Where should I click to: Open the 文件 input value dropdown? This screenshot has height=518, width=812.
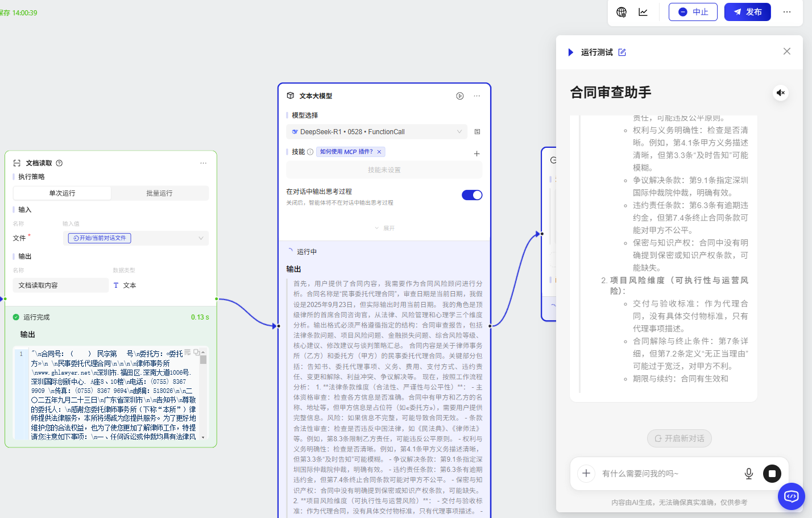136,238
